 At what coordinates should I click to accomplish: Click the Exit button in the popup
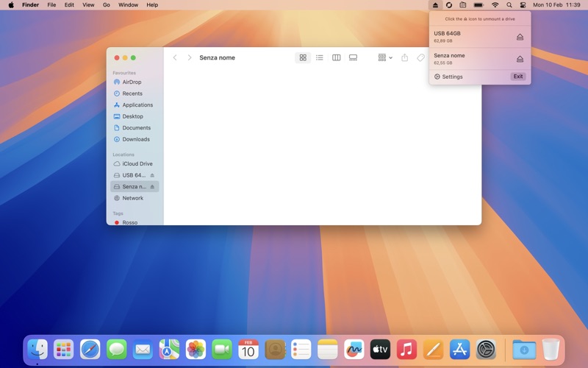[x=518, y=77]
